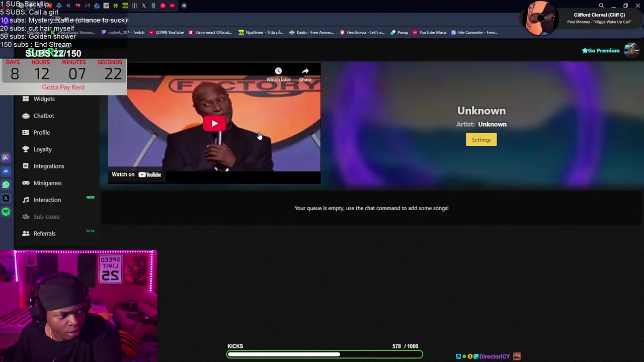Select the Loyalty trophy icon
Screen dimensions: 644x362
(26, 149)
